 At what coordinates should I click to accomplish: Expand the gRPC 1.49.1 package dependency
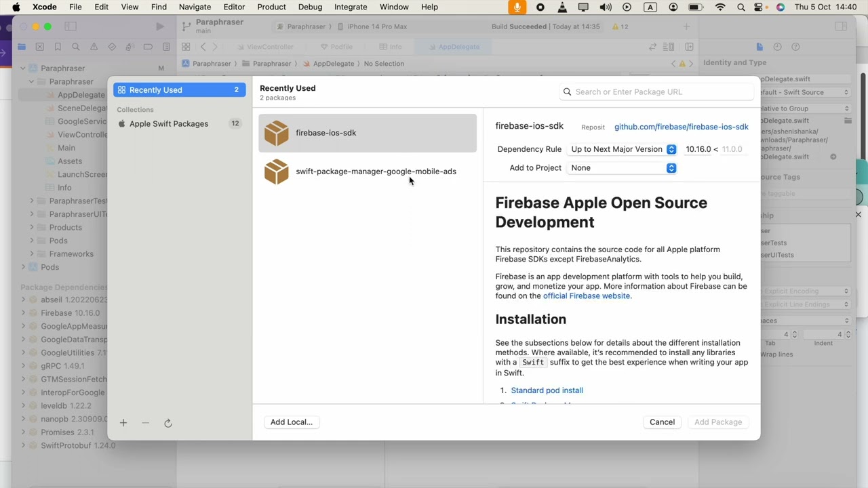coord(23,366)
